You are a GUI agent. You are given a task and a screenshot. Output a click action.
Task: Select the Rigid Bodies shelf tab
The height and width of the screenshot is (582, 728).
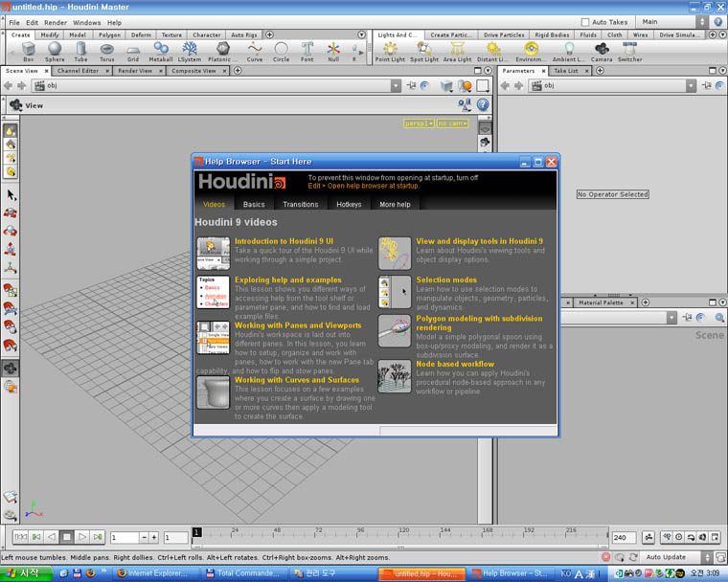552,34
